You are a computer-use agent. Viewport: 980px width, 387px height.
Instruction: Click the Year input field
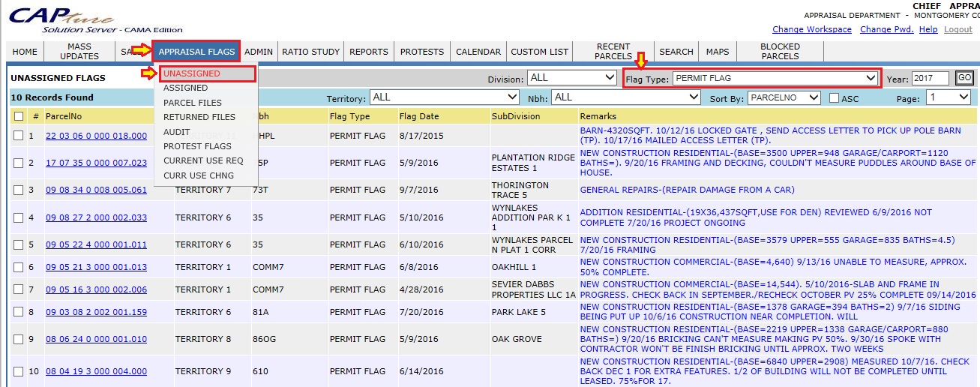coord(931,79)
